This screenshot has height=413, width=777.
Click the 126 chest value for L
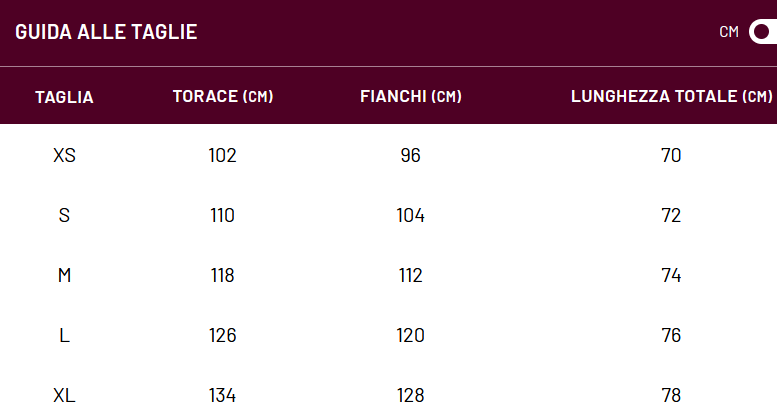tap(223, 336)
